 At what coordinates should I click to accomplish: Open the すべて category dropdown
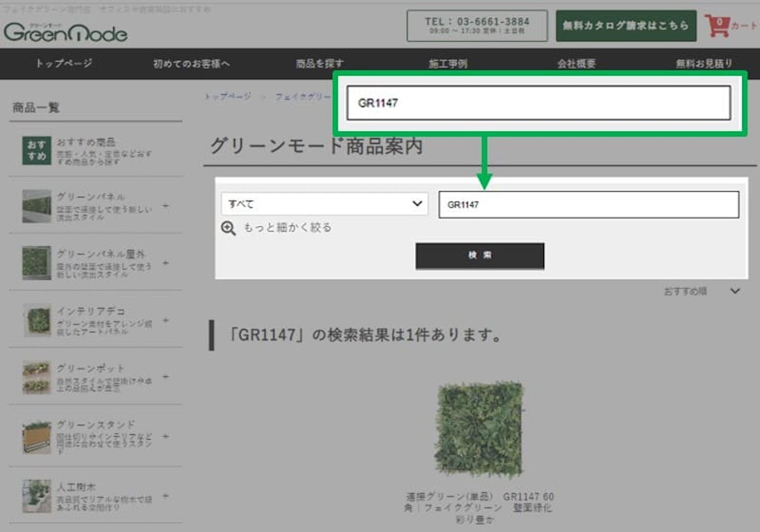point(324,204)
